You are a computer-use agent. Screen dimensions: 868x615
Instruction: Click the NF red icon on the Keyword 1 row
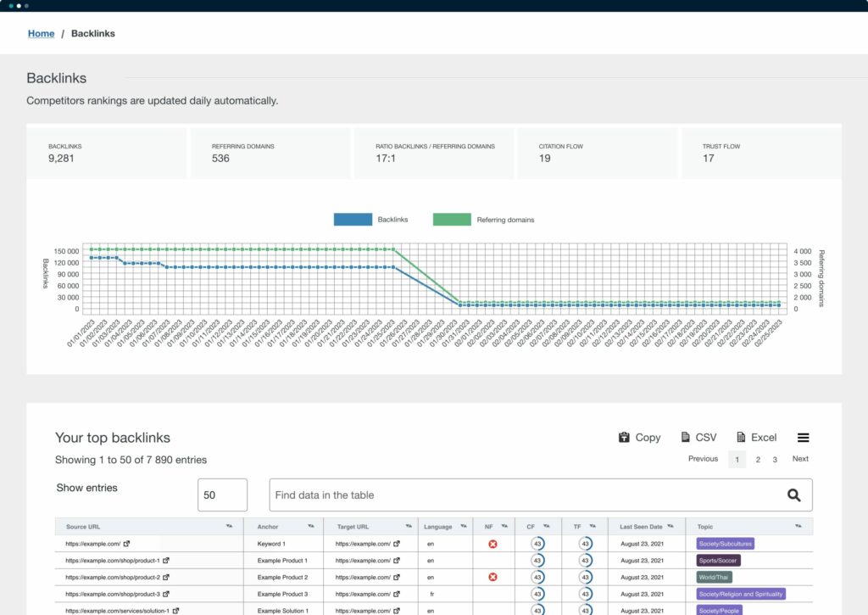[x=492, y=544]
